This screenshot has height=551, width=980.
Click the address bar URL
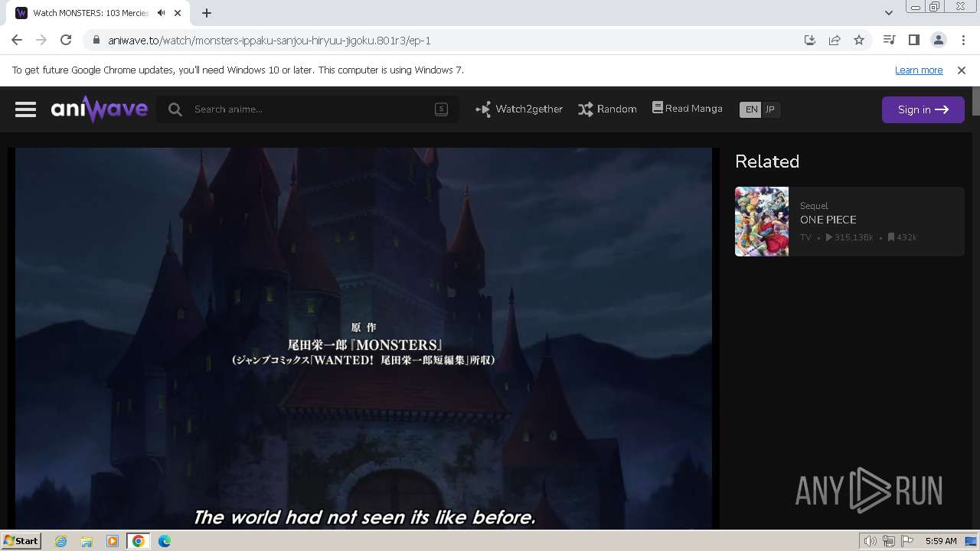click(x=269, y=41)
